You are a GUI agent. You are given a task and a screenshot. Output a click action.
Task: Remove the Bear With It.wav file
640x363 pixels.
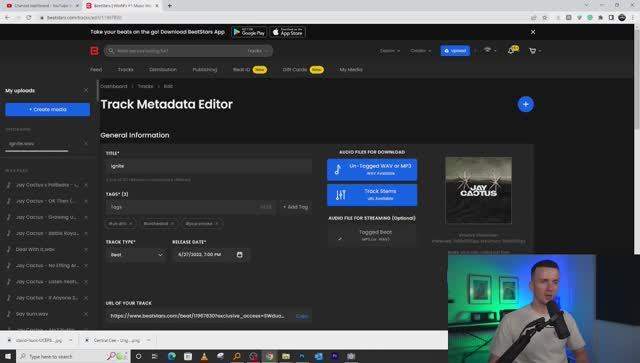86,249
